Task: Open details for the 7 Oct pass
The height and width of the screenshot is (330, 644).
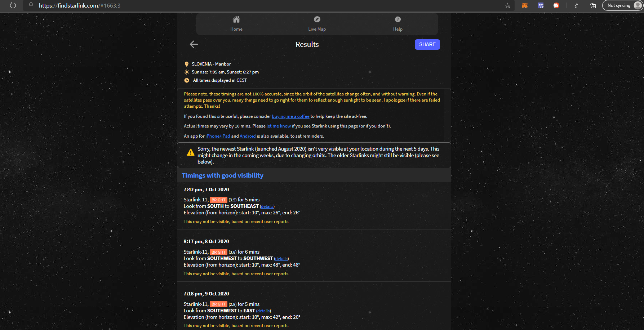Action: (x=267, y=206)
